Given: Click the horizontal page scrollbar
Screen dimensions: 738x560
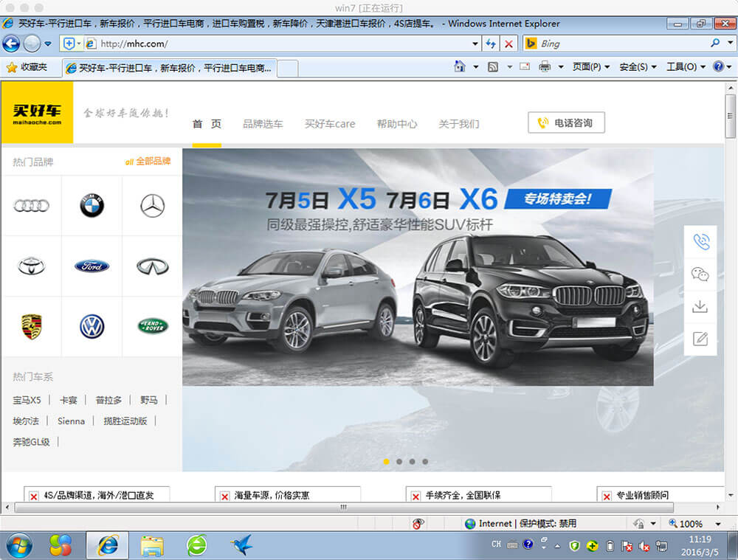Looking at the screenshot, I should coord(344,508).
